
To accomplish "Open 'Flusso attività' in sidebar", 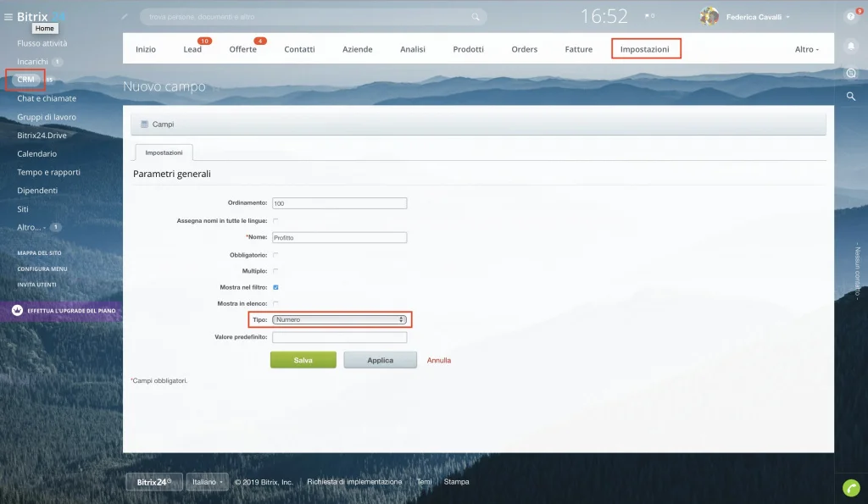I will (x=42, y=43).
